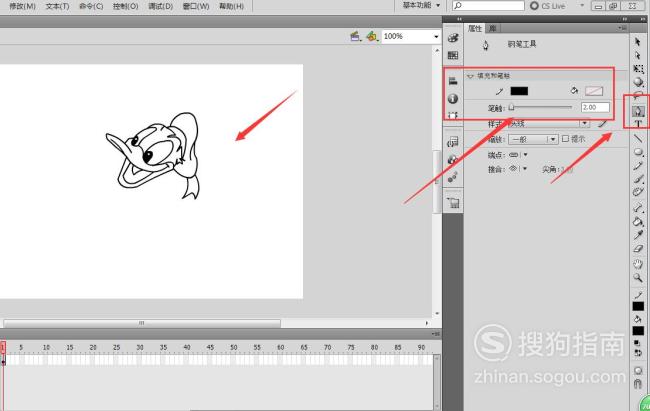Open the Color panel icon
650x411 pixels.
pyautogui.click(x=453, y=38)
